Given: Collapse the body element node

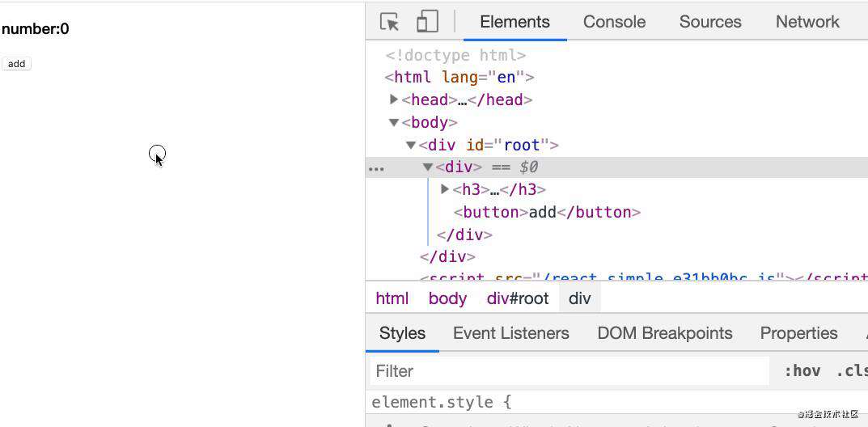Looking at the screenshot, I should tap(394, 122).
